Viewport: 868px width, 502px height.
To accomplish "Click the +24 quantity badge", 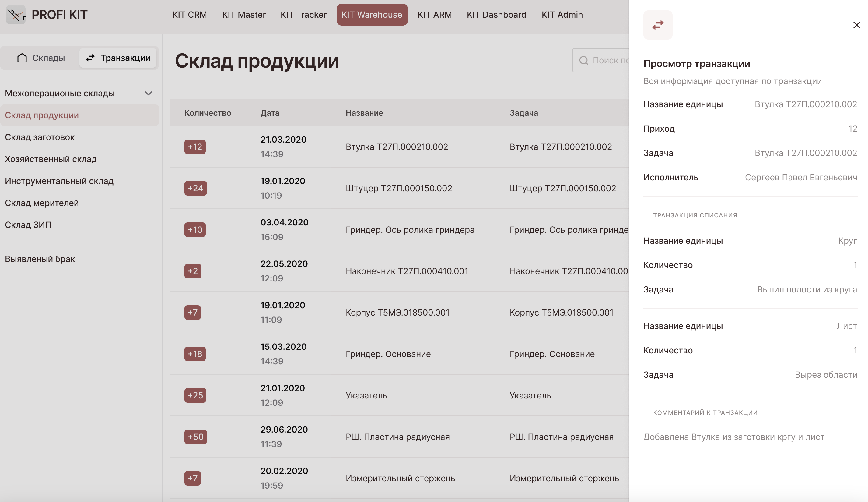I will point(195,188).
